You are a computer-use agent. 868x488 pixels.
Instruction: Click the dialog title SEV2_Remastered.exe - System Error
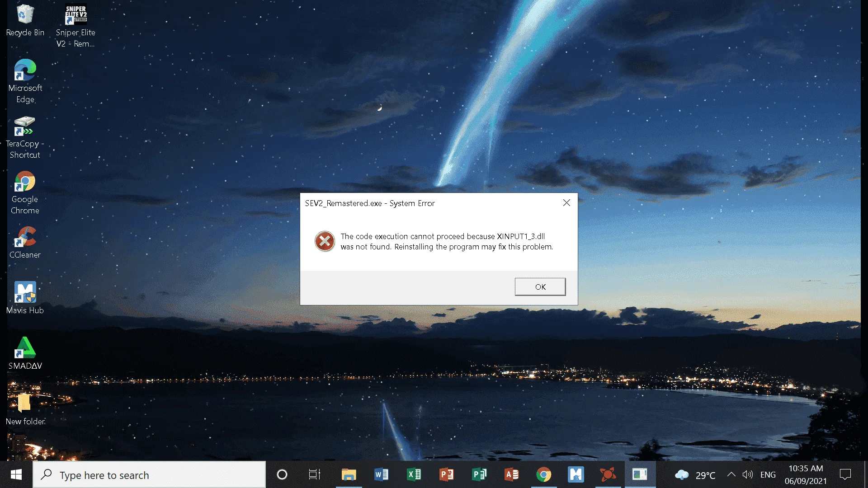pyautogui.click(x=370, y=203)
